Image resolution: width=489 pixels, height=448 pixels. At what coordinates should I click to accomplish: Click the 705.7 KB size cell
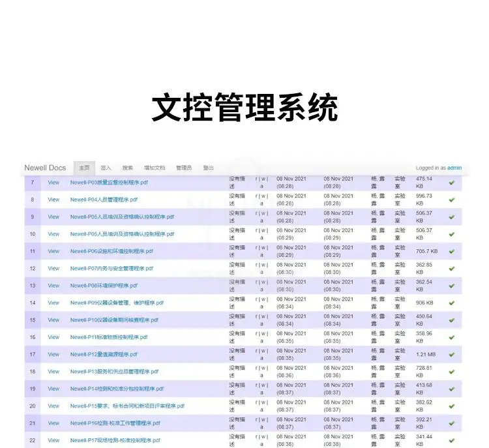click(426, 251)
